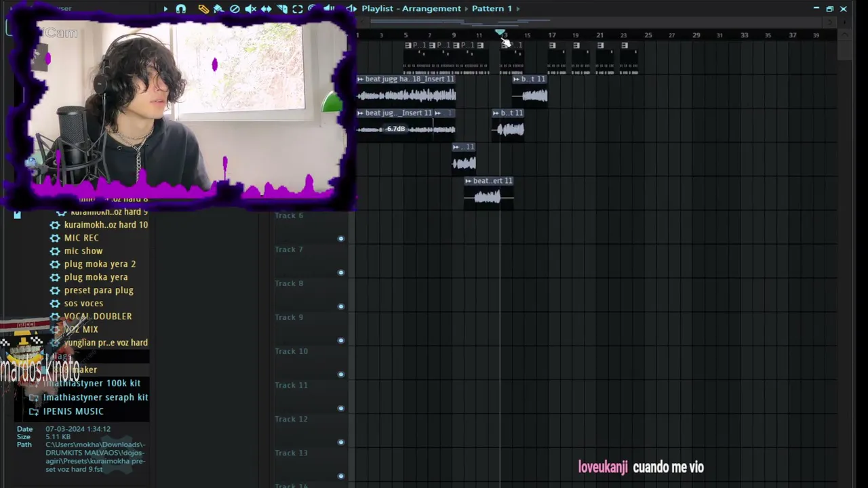The image size is (868, 488).
Task: Mute Track 7 with its dot
Action: 341,272
